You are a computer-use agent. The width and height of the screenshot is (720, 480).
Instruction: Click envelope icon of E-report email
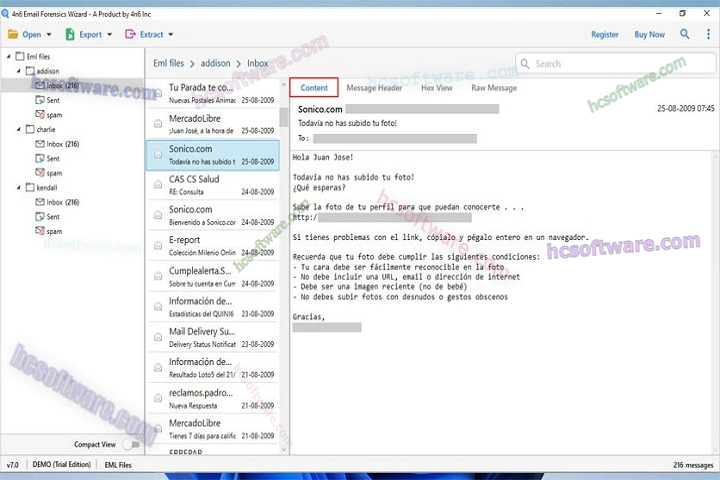[x=158, y=246]
